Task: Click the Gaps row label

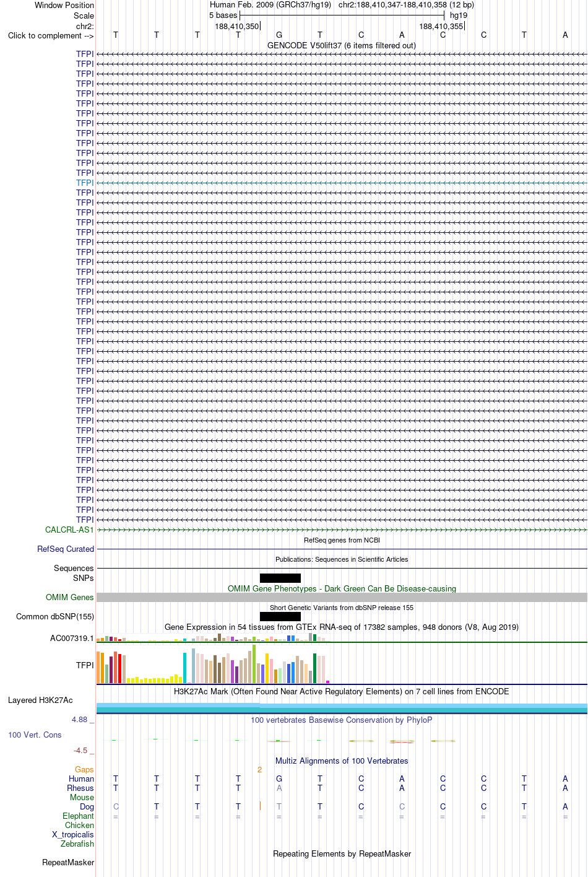Action: pyautogui.click(x=84, y=769)
